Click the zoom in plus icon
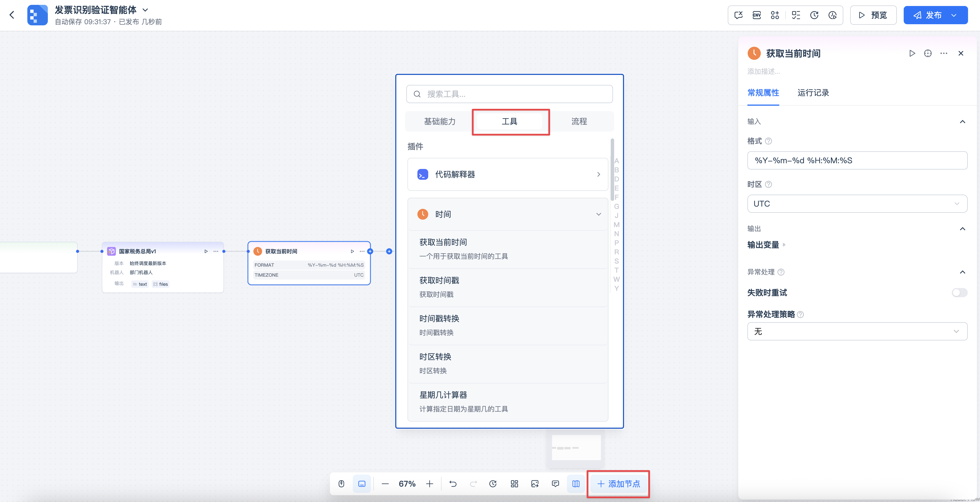Screen dimensions: 980x502 tap(430, 484)
